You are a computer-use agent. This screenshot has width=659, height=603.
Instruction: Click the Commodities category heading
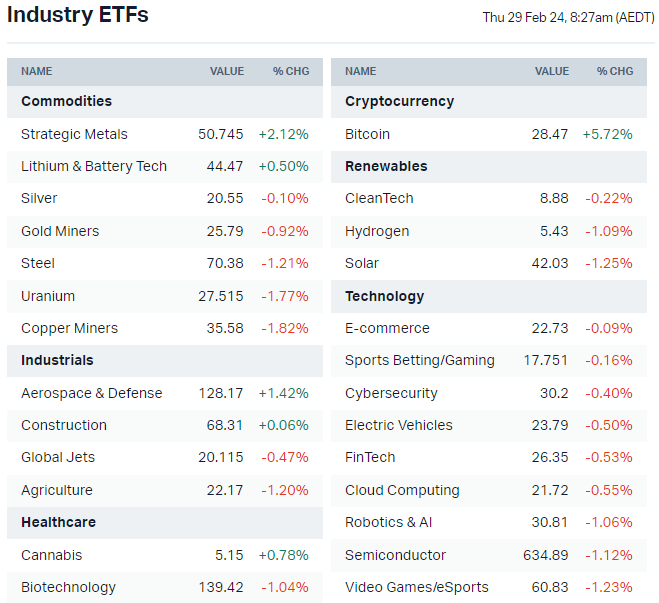(66, 101)
